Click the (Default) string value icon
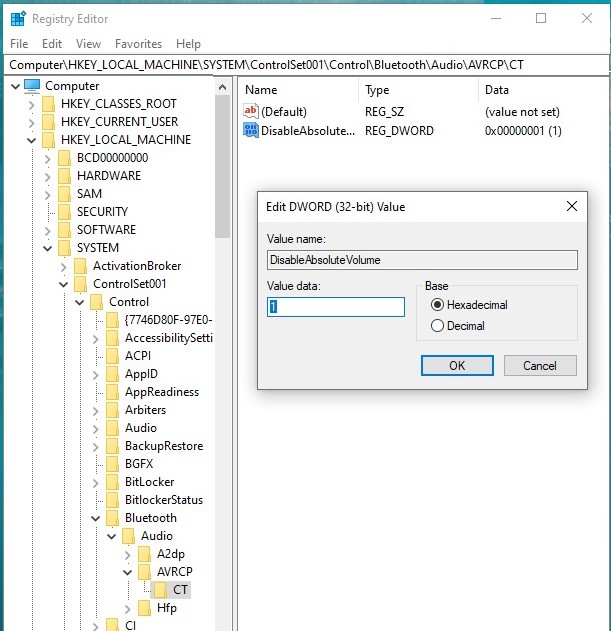611x631 pixels. point(251,111)
